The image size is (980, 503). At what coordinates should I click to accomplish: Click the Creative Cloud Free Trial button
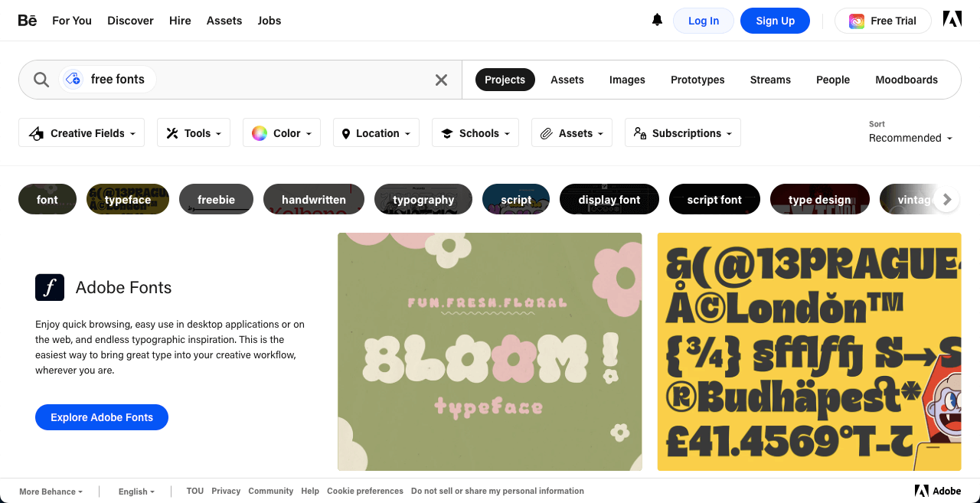pyautogui.click(x=883, y=21)
